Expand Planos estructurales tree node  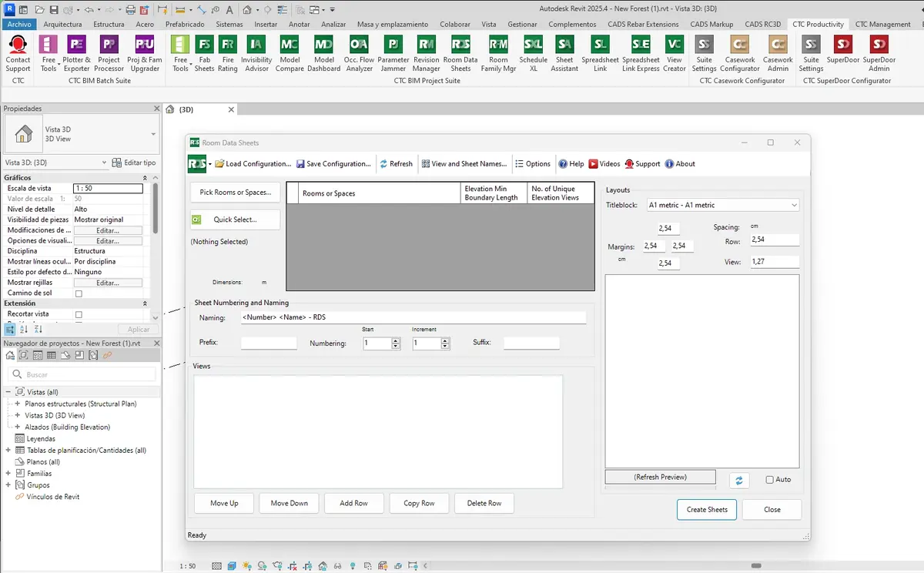(x=18, y=404)
